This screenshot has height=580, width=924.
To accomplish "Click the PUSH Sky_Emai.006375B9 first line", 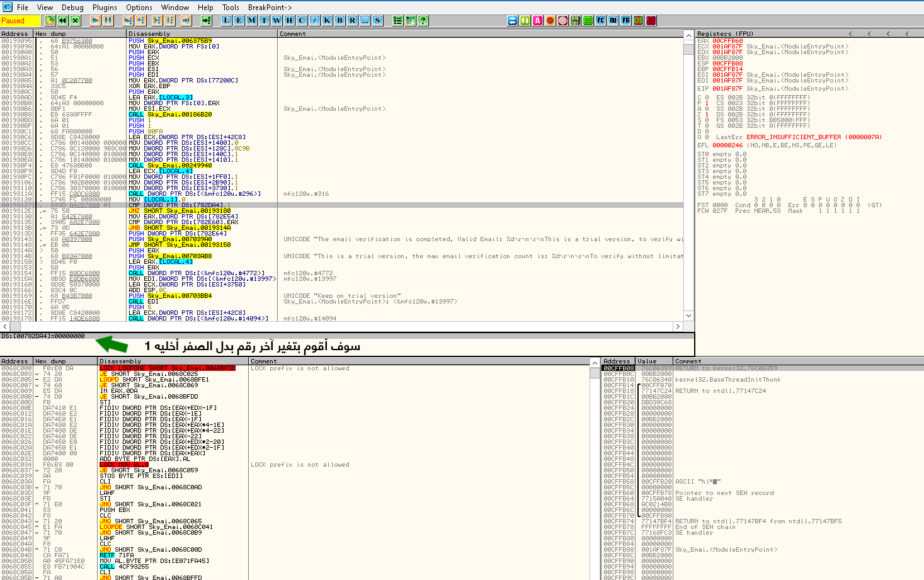I will (x=170, y=41).
